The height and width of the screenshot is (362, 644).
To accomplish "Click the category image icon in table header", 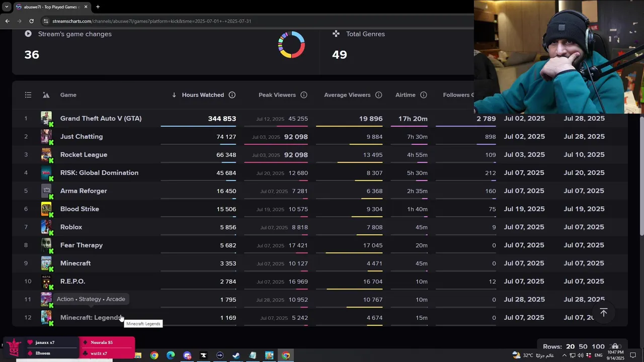I will coord(46,95).
